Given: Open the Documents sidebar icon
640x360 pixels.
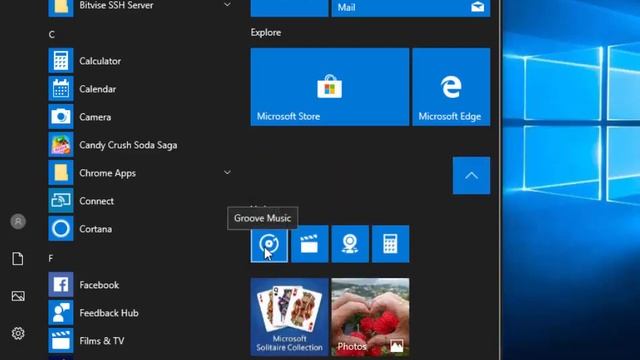Looking at the screenshot, I should pyautogui.click(x=18, y=258).
